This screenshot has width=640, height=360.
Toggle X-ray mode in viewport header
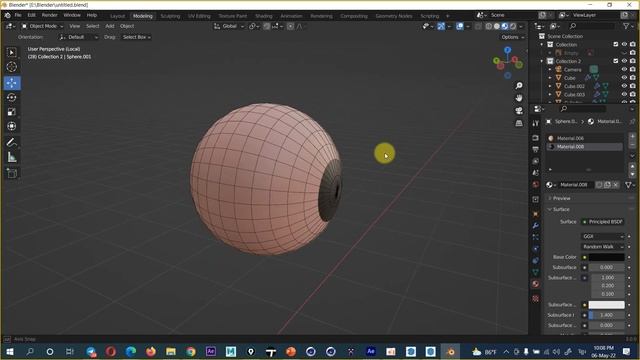pyautogui.click(x=478, y=26)
